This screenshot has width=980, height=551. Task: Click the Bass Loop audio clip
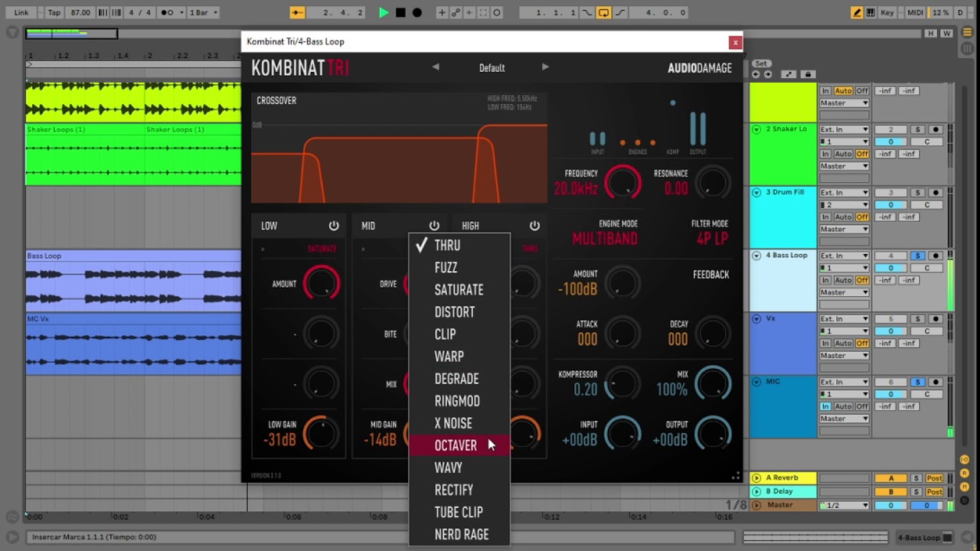133,280
